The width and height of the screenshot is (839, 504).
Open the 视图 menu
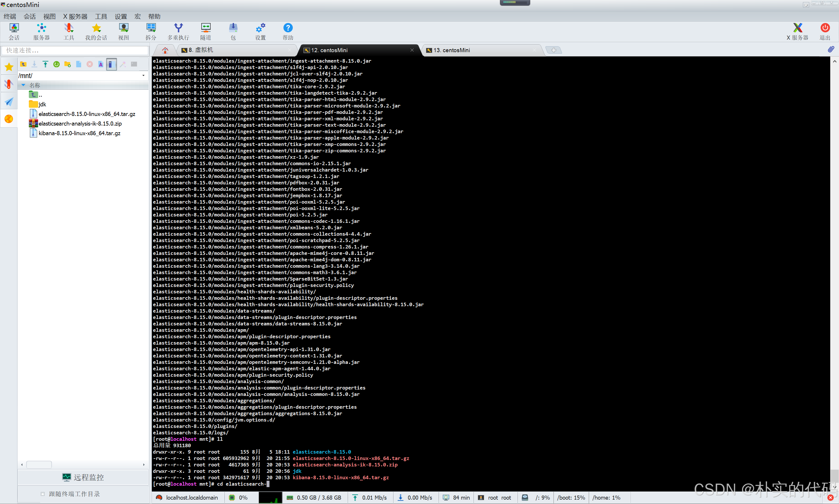(49, 16)
